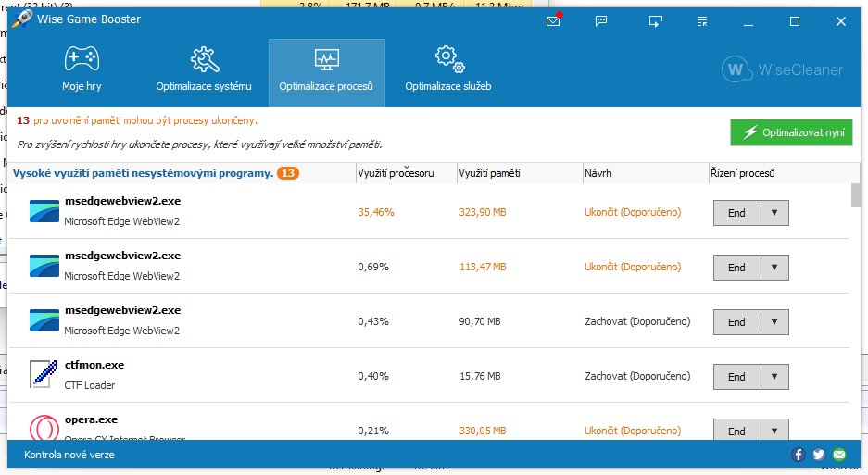Click the ctfmon.exe process name

pyautogui.click(x=94, y=365)
